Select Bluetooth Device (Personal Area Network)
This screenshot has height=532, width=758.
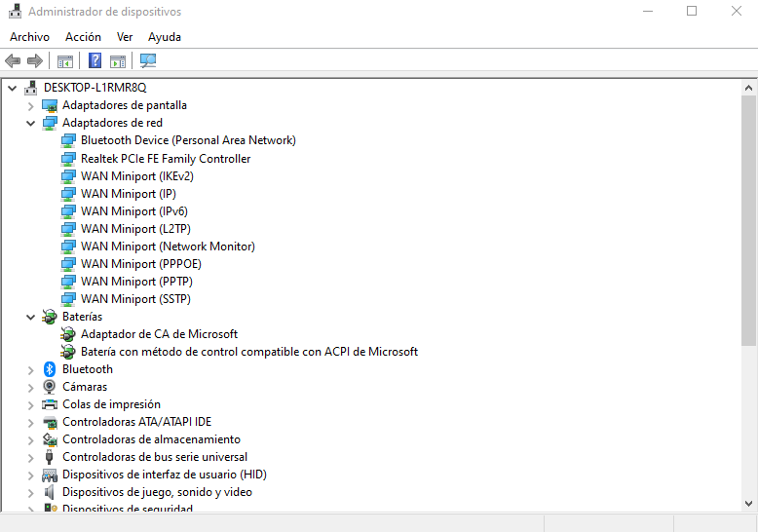click(188, 140)
